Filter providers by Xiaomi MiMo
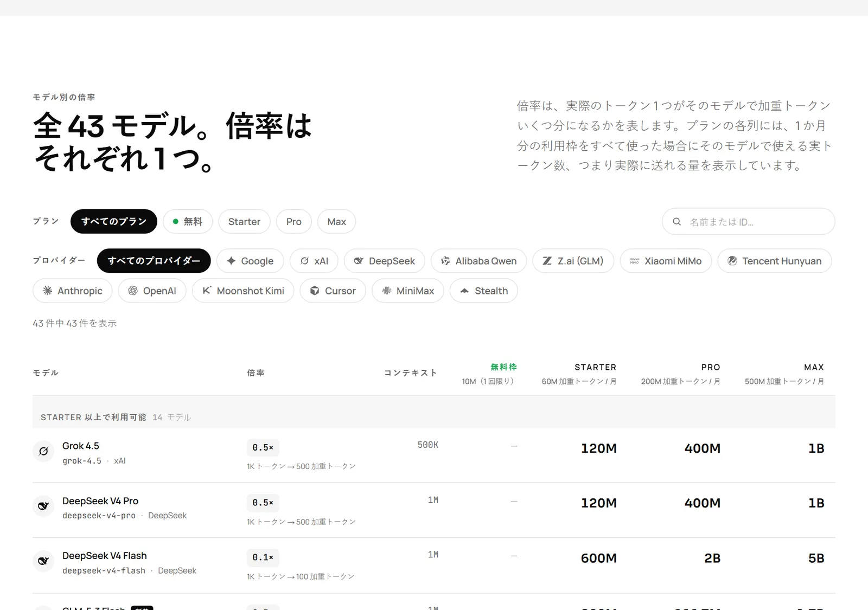The height and width of the screenshot is (610, 868). tap(666, 261)
